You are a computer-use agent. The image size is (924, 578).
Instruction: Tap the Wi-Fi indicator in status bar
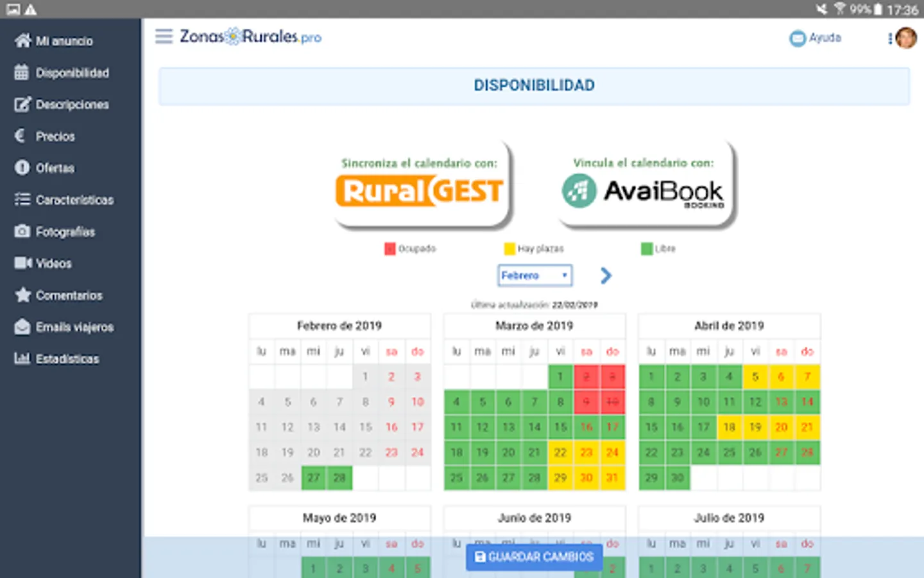[x=839, y=9]
